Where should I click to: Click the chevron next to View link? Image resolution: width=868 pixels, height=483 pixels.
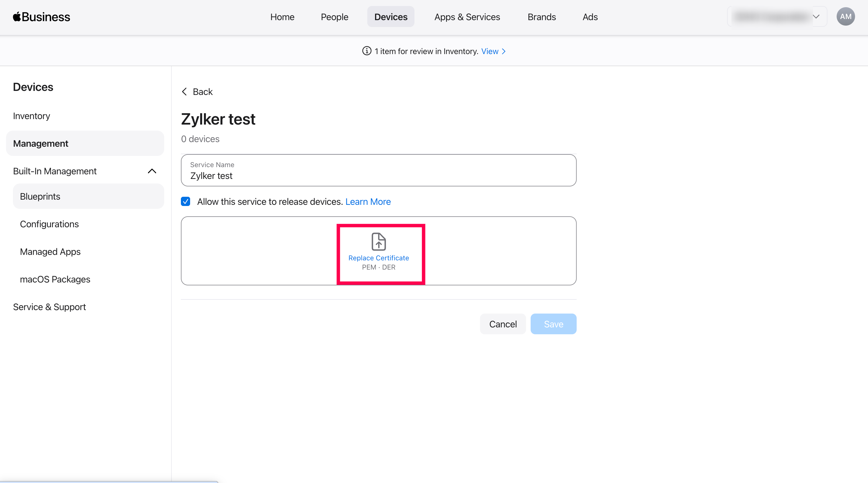[504, 51]
